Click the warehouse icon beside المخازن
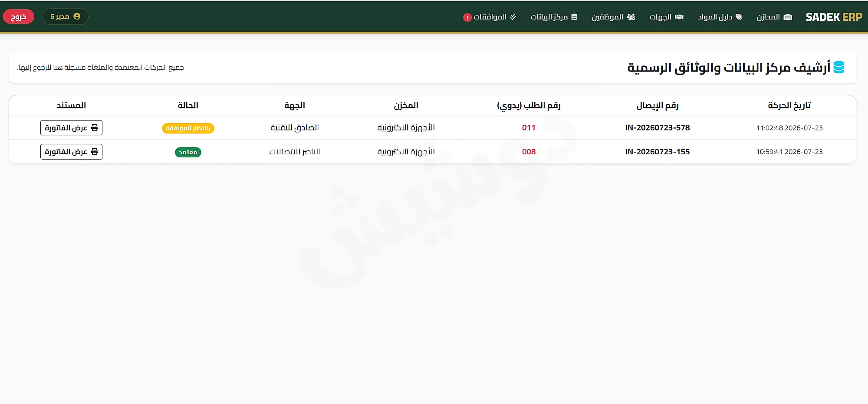Screen dimensions: 868x404 [788, 17]
